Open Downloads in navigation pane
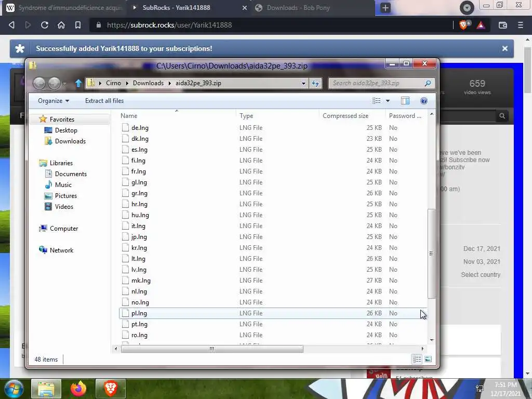 (x=70, y=141)
